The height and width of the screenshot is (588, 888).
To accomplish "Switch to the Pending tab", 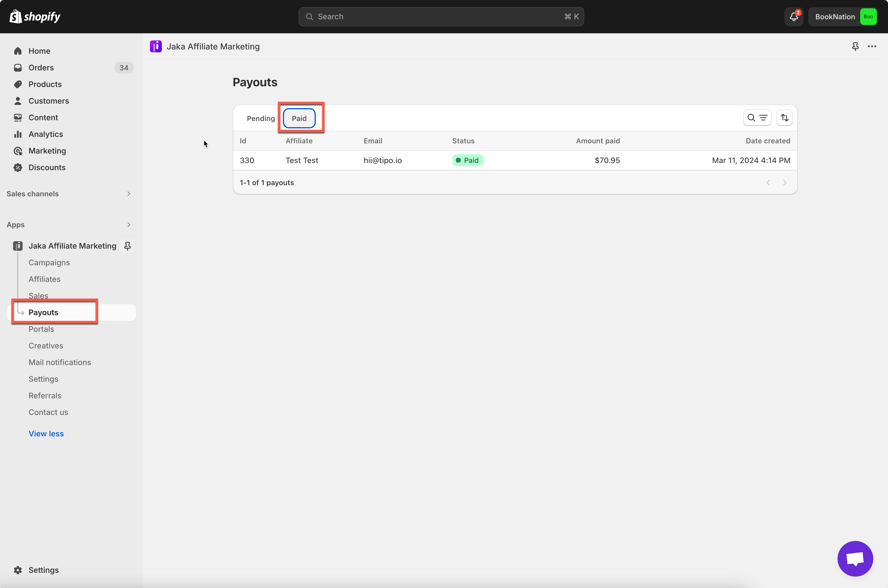I will 261,119.
